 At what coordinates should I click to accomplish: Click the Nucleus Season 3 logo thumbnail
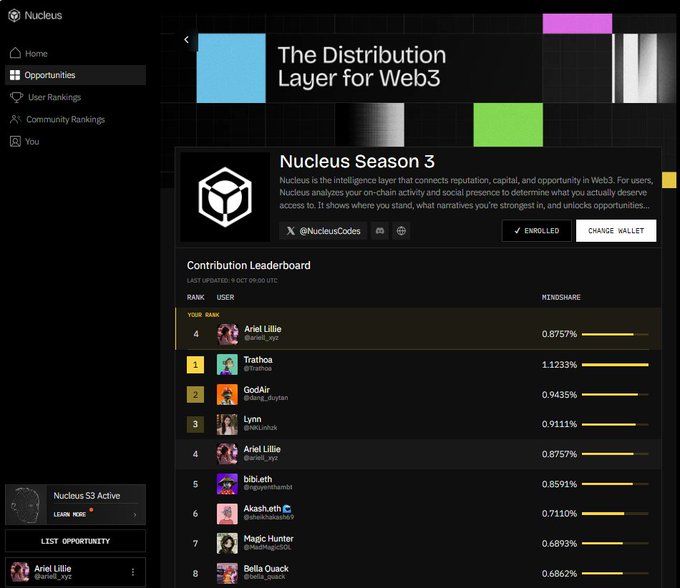pyautogui.click(x=225, y=197)
